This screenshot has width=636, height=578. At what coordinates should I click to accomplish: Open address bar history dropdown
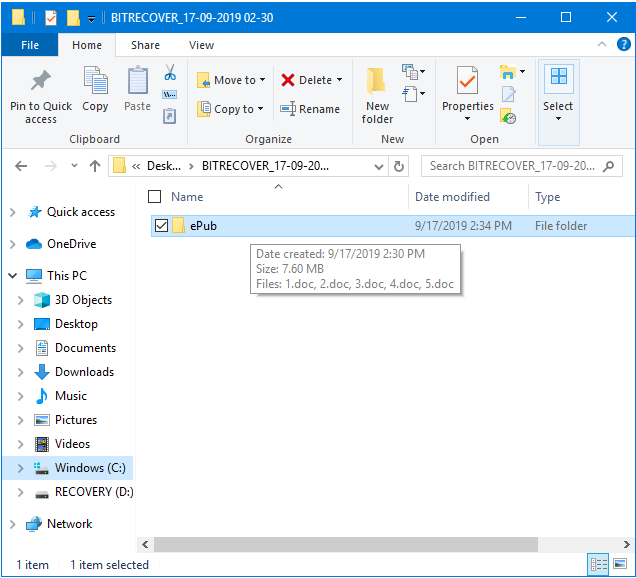(x=379, y=166)
